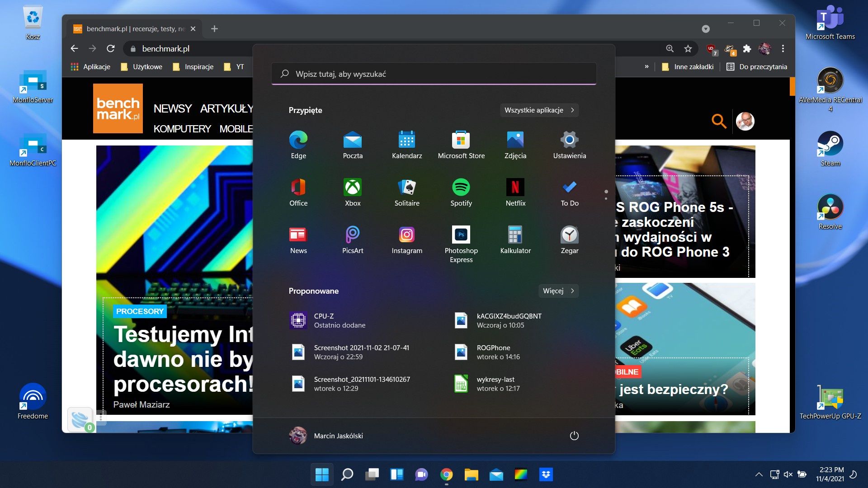868x488 pixels.
Task: Open Aplikacje bookmarks shortcut
Action: [x=90, y=66]
